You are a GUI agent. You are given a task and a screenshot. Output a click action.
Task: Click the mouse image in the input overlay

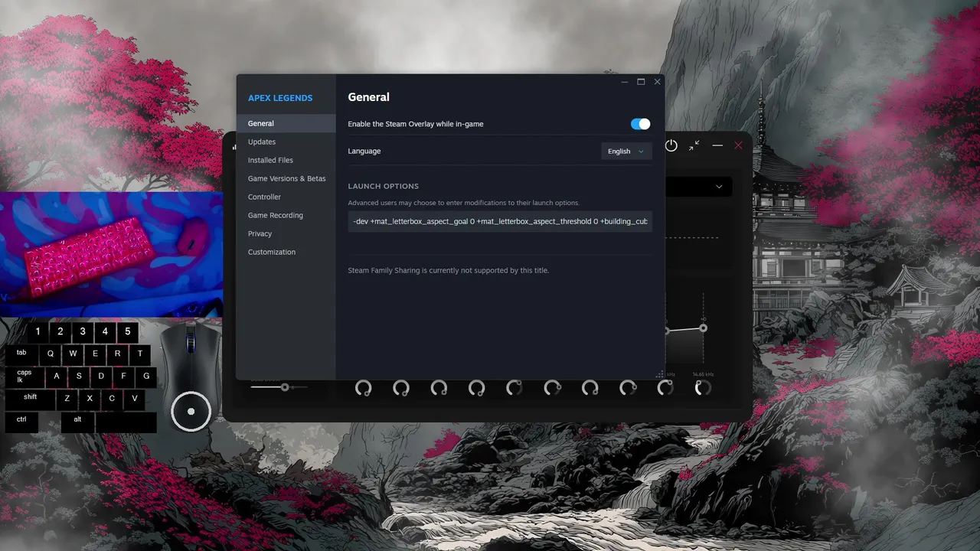click(191, 377)
